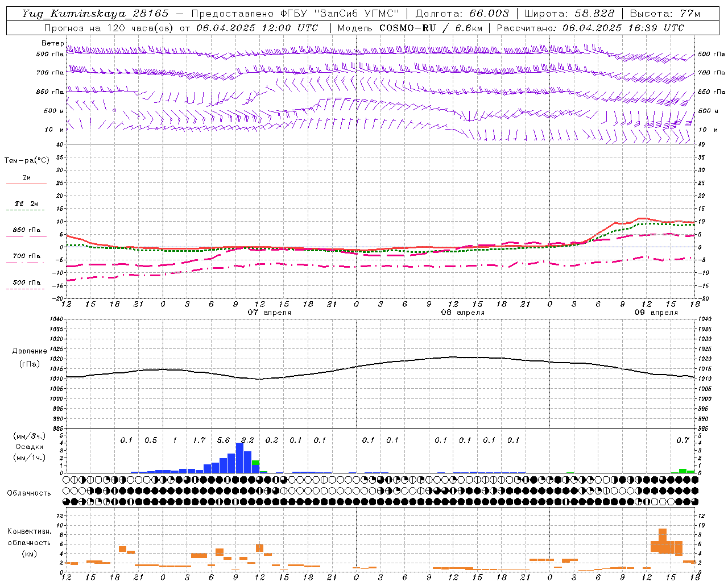Click the 'Td 2м' dew point legend entry
The height and width of the screenshot is (582, 728).
(26, 203)
